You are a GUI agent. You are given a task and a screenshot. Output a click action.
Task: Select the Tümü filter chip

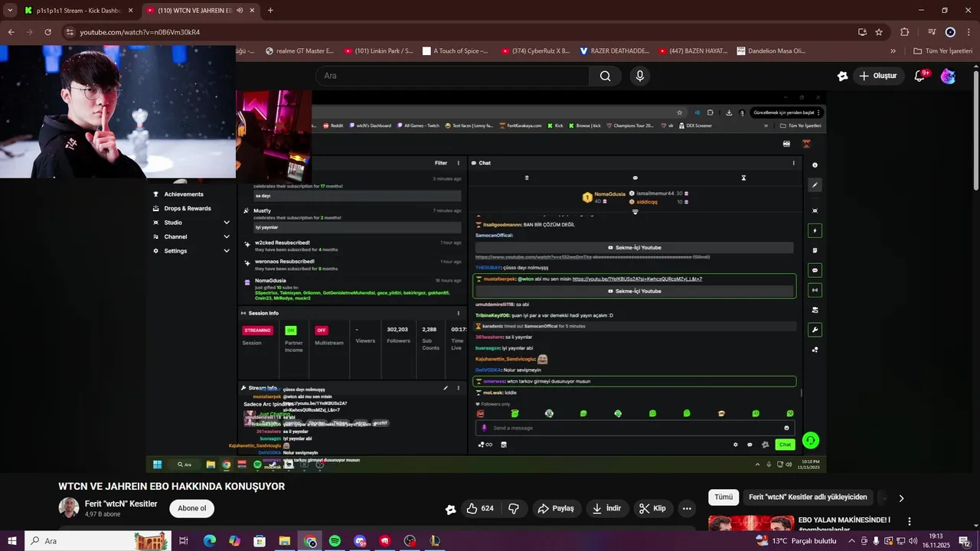pyautogui.click(x=724, y=497)
